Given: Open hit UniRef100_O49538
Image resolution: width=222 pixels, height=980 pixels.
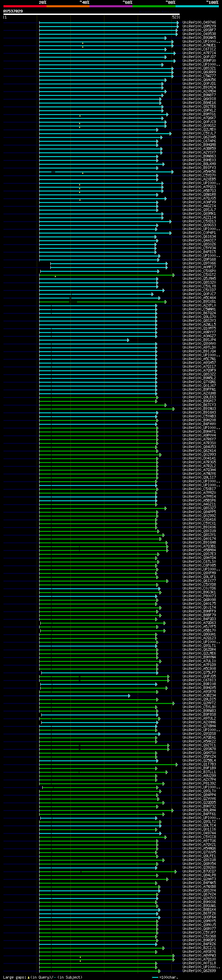Looking at the screenshot, I should pyautogui.click(x=199, y=34).
